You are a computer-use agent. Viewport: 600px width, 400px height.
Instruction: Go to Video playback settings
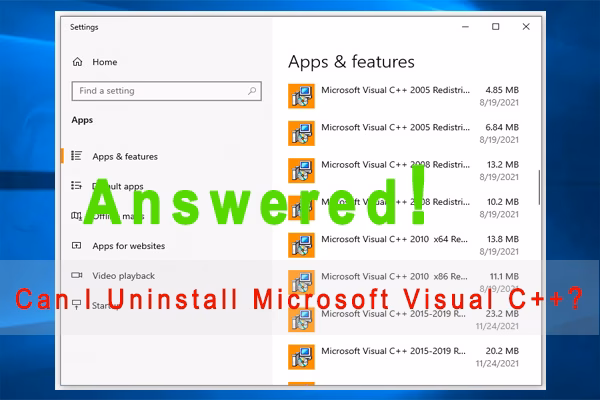pyautogui.click(x=124, y=276)
